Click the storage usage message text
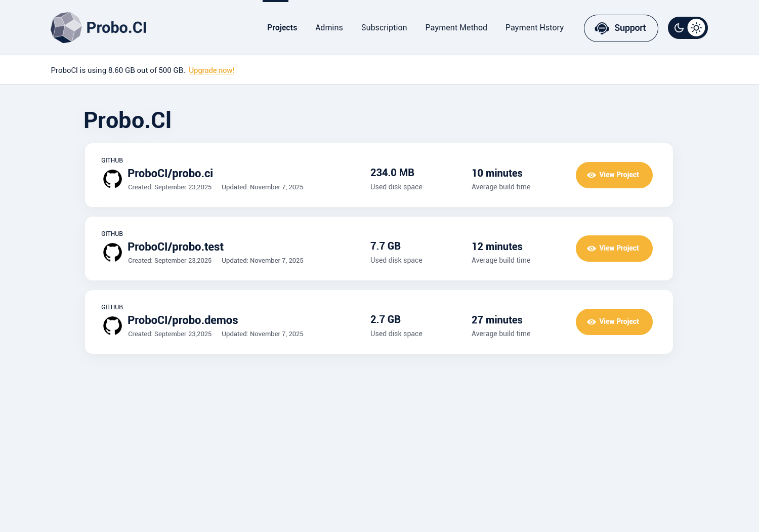 pos(118,70)
